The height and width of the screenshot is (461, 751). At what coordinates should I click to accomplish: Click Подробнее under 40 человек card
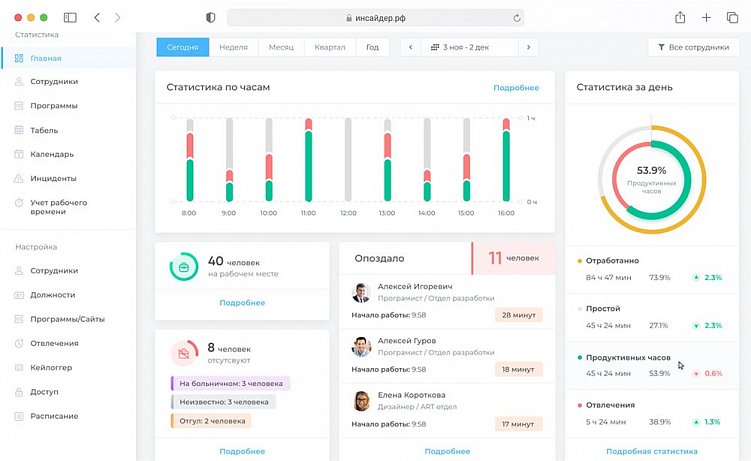coord(242,303)
